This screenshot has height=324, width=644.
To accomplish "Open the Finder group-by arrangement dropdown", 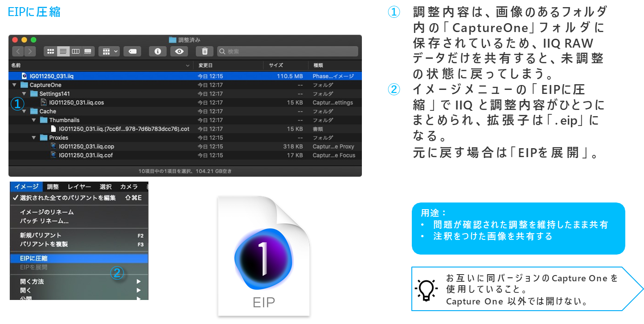I will pos(109,51).
